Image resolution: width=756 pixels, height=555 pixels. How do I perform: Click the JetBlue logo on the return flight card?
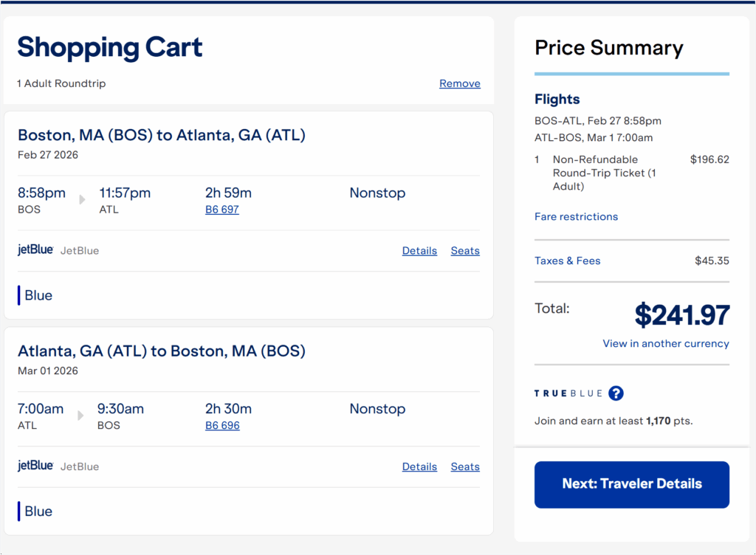click(34, 466)
